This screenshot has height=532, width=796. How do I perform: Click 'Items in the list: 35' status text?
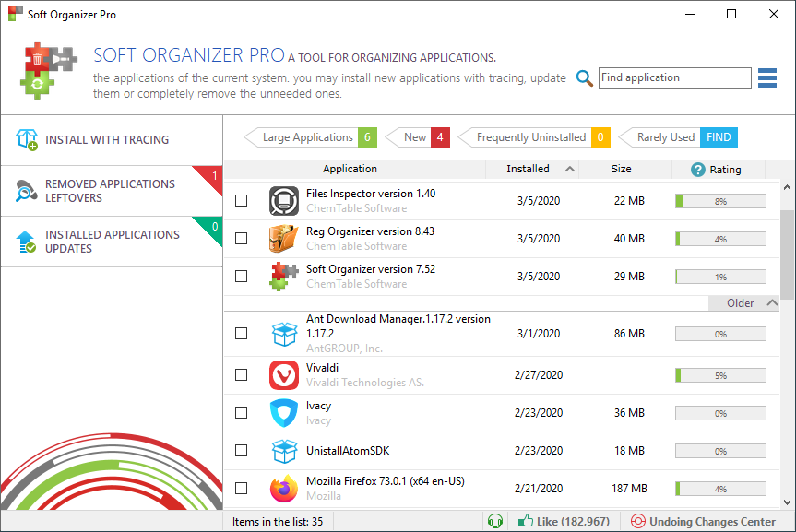click(278, 522)
